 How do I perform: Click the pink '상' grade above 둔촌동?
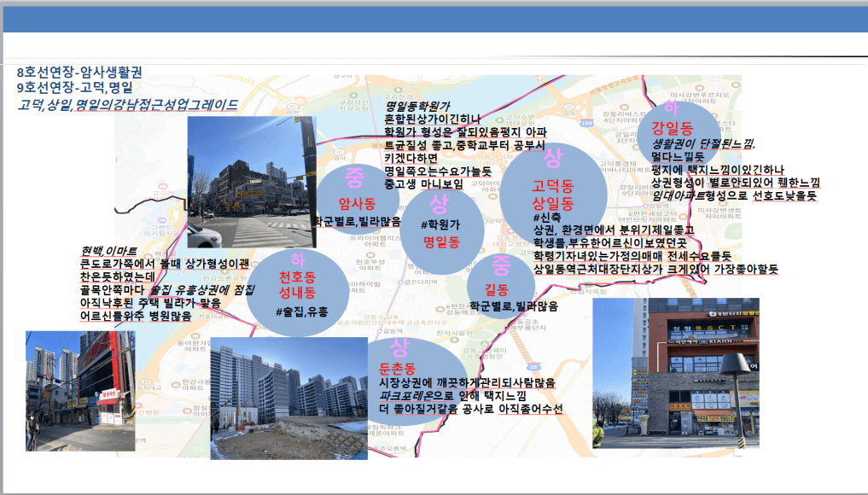pos(399,347)
